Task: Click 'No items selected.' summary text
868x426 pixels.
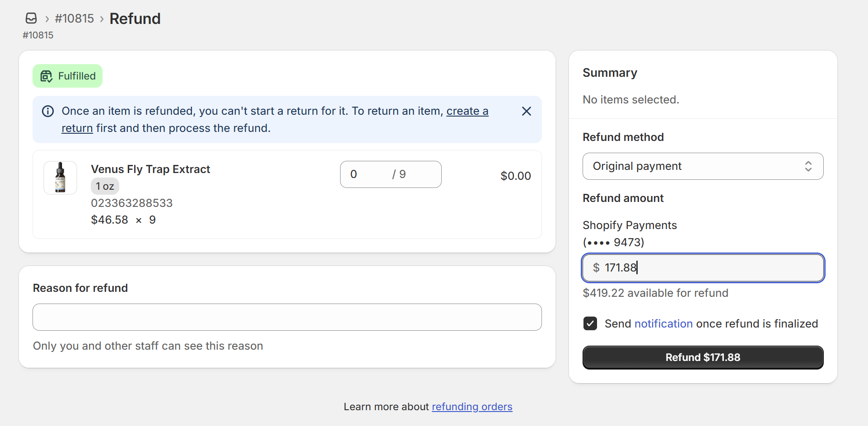Action: pos(631,99)
